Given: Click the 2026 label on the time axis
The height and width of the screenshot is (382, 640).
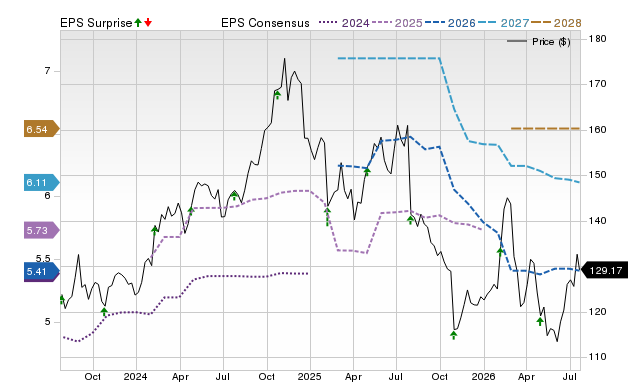Looking at the screenshot, I should (x=483, y=376).
